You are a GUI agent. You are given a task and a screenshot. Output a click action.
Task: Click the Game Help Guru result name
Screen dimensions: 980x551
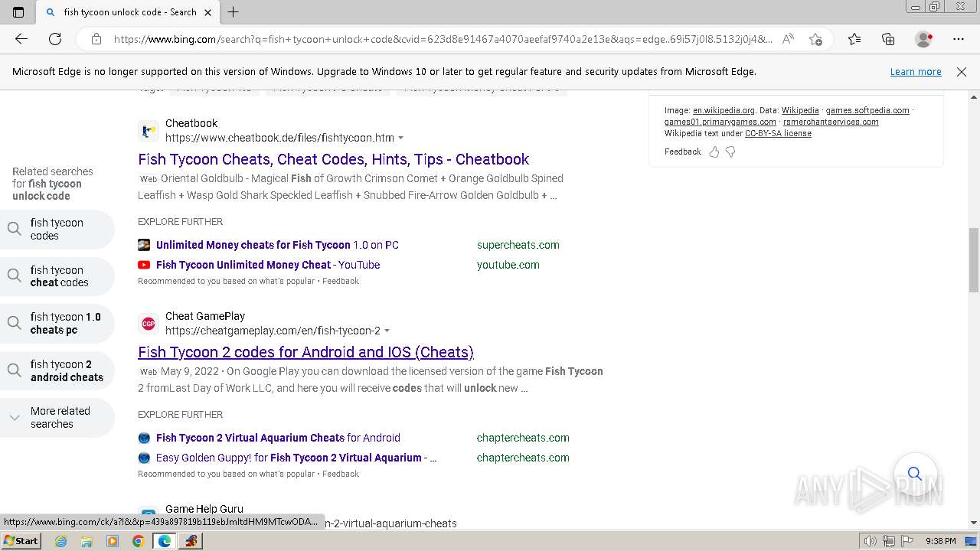click(204, 509)
